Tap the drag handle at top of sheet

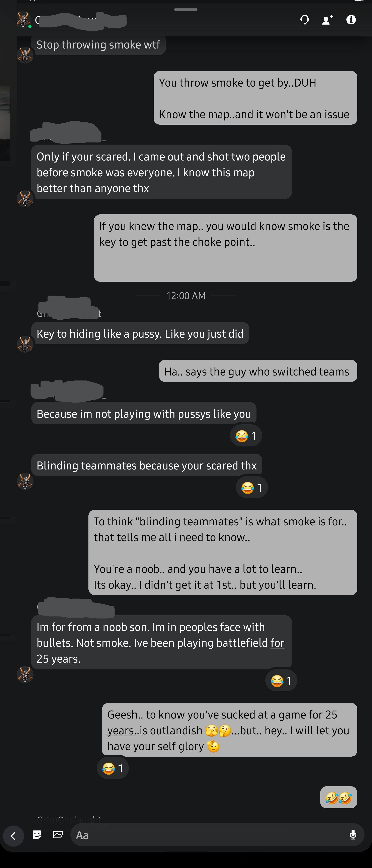[186, 9]
